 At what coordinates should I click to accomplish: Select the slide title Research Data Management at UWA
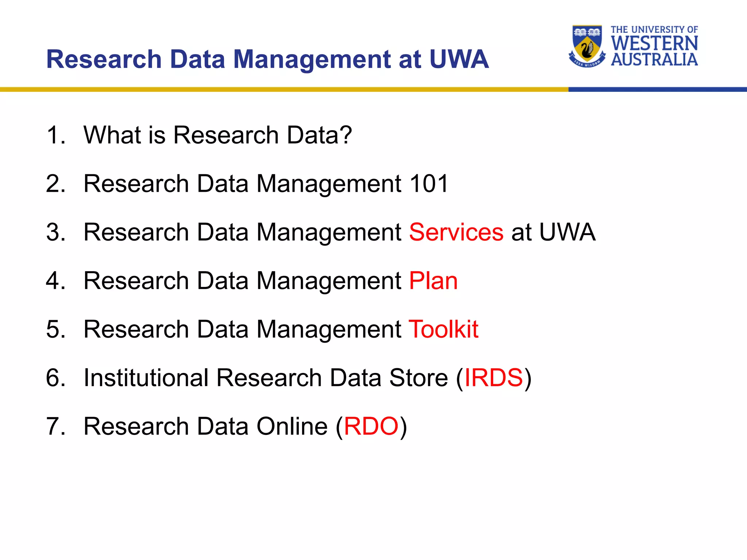(267, 59)
